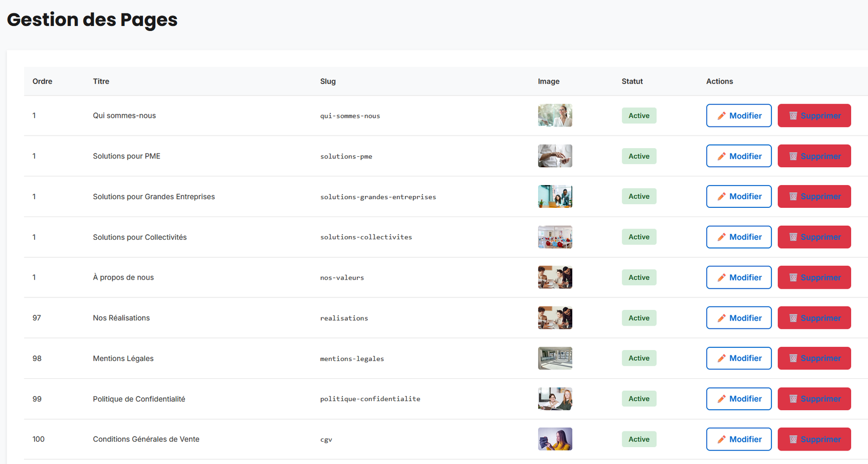
Task: Delete the Conditions Générales de Vente page
Action: click(x=814, y=439)
